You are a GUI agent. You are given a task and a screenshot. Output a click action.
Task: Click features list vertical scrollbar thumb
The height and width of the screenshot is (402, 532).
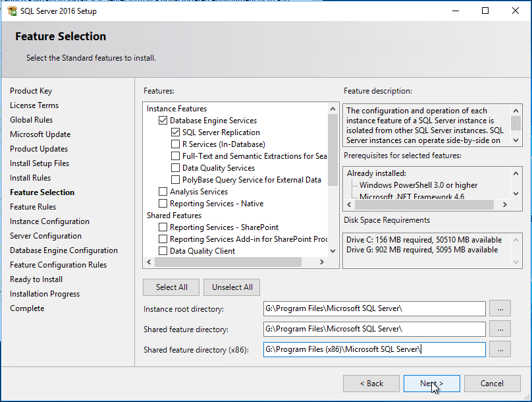(x=333, y=150)
